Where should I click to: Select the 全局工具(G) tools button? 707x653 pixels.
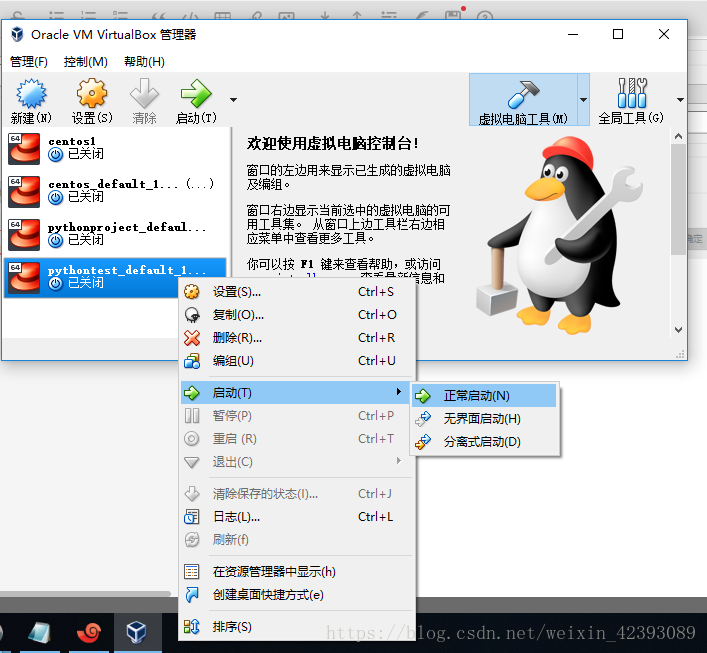[631, 100]
